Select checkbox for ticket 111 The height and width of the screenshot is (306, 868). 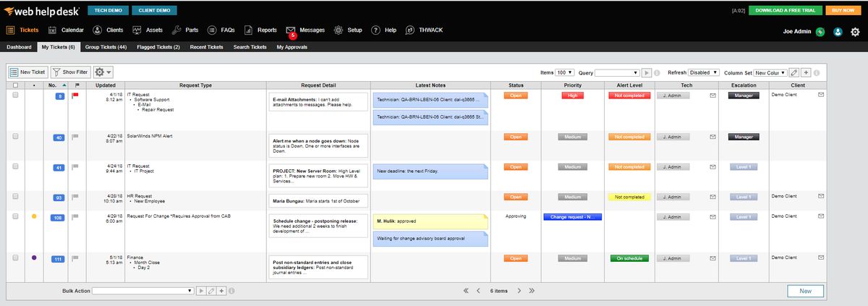[15, 258]
